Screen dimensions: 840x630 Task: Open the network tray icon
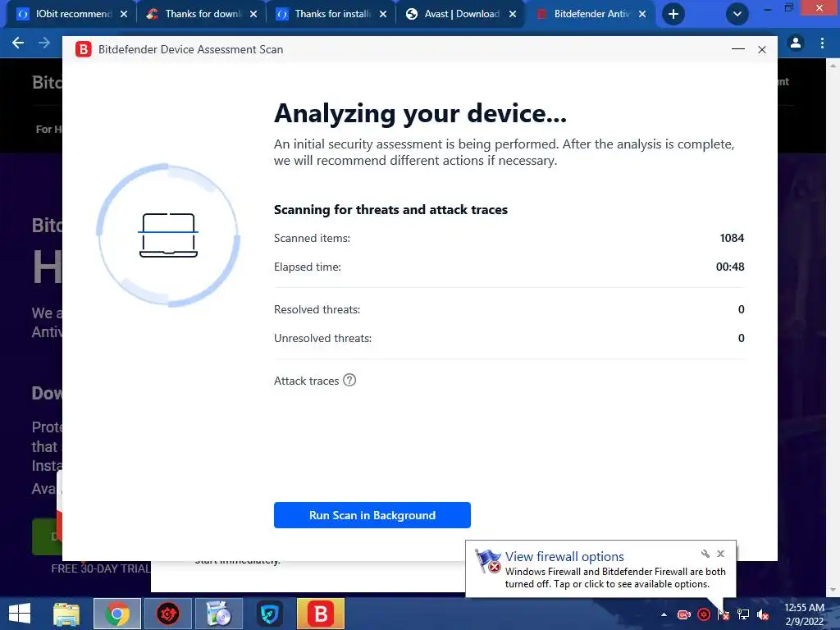pos(743,614)
